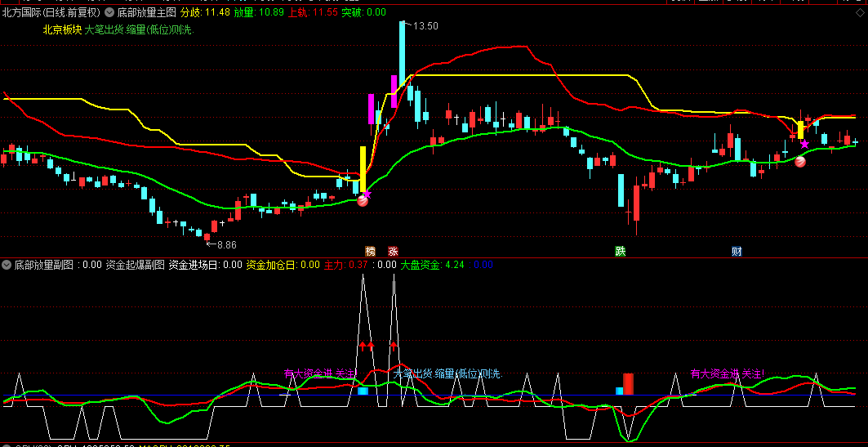Click the 8.86 low price label
Image resolution: width=868 pixels, height=447 pixels.
(226, 244)
